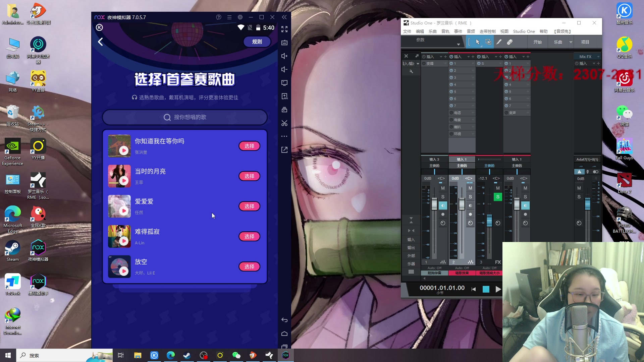Viewport: 644px width, 362px height.
Task: Expand 环绕 insert menu arrow
Action: (x=473, y=134)
